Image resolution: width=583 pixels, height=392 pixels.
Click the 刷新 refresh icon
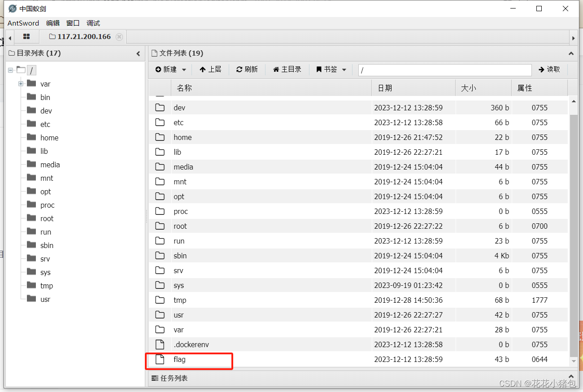(x=239, y=70)
